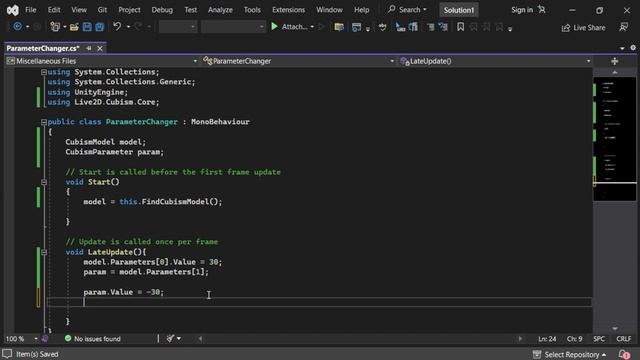The image size is (640, 360).
Task: Click the browser window toolbar icon
Action: pos(356,27)
